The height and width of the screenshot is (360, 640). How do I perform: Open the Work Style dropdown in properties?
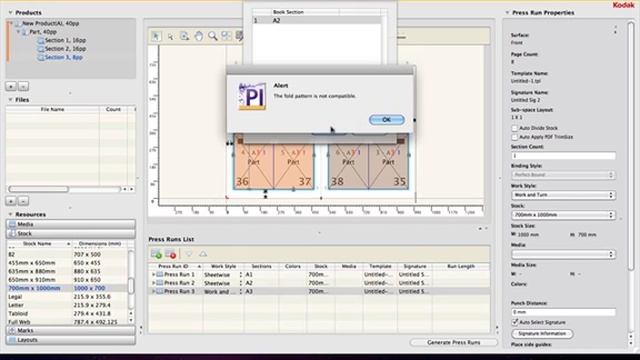tap(563, 195)
